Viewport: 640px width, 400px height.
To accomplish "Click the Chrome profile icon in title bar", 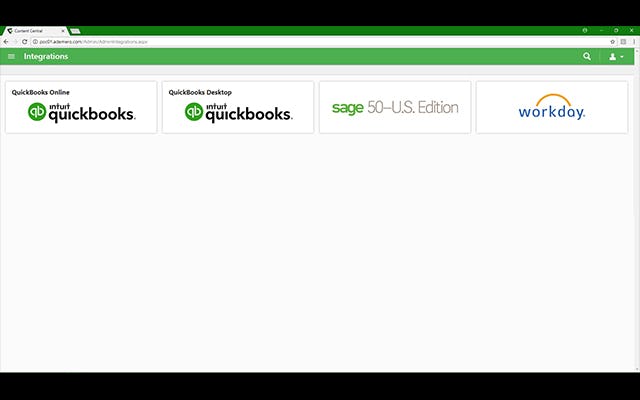I will 585,30.
